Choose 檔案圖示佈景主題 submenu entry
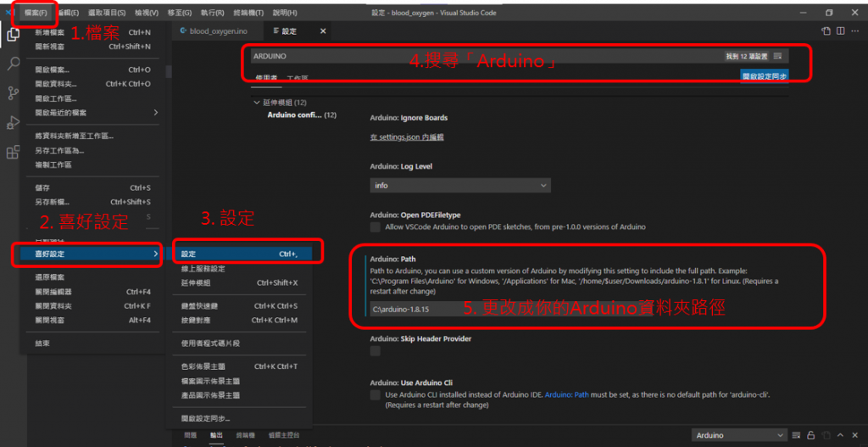868x447 pixels. point(239,382)
